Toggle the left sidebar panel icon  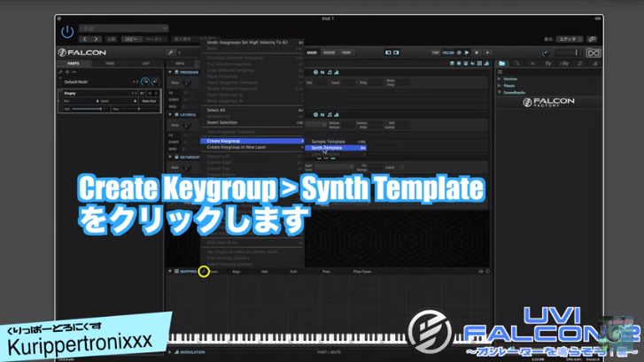tap(388, 52)
